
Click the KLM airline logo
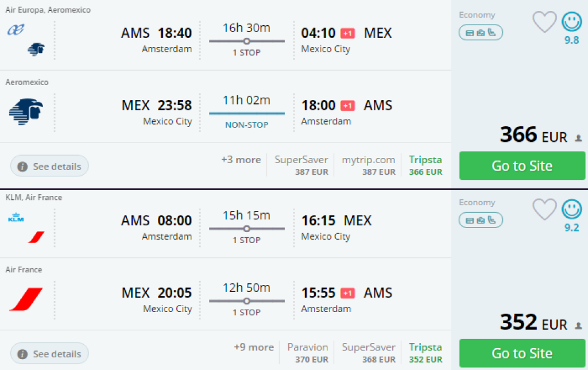pos(16,218)
